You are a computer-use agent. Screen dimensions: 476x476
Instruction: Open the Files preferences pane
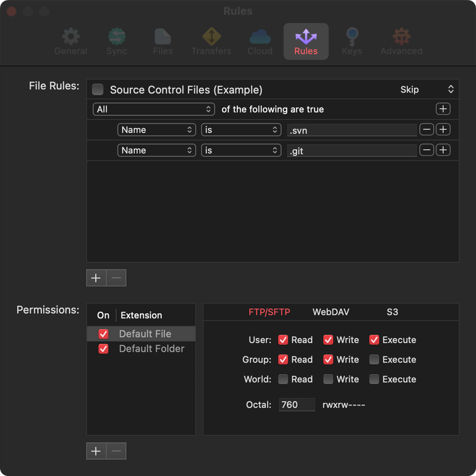click(163, 41)
